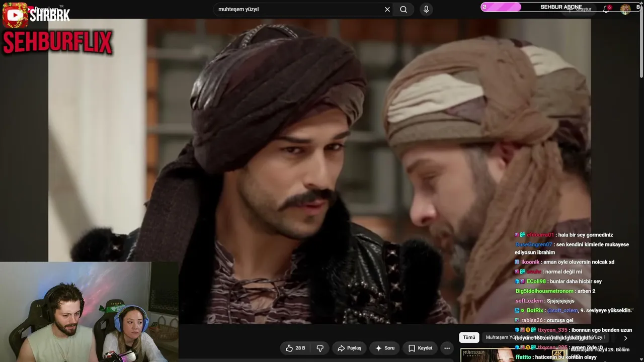Open the Oluştur create button
This screenshot has height=362, width=644.
[x=580, y=9]
